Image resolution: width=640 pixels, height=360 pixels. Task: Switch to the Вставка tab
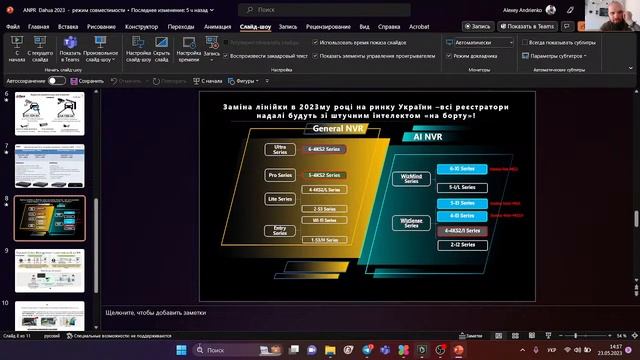[68, 27]
